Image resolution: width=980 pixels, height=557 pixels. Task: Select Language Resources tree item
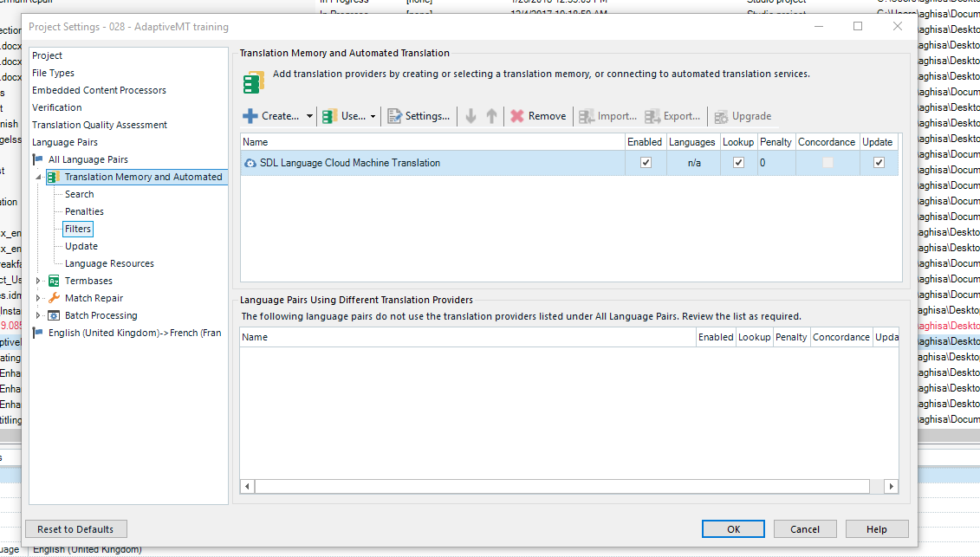click(109, 264)
